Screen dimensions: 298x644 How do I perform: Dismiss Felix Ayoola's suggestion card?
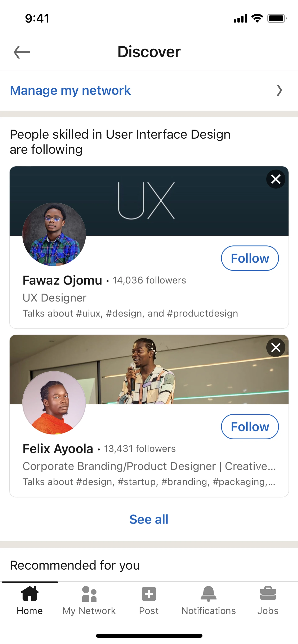coord(275,347)
